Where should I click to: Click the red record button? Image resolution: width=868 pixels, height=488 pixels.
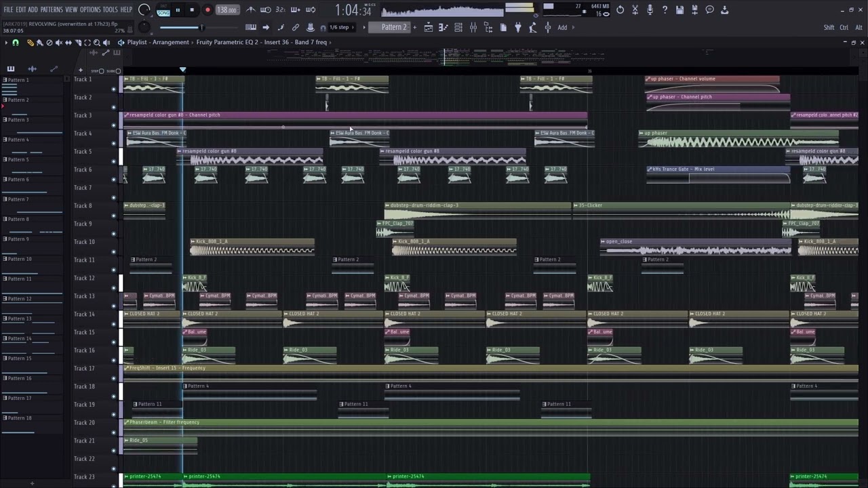208,10
